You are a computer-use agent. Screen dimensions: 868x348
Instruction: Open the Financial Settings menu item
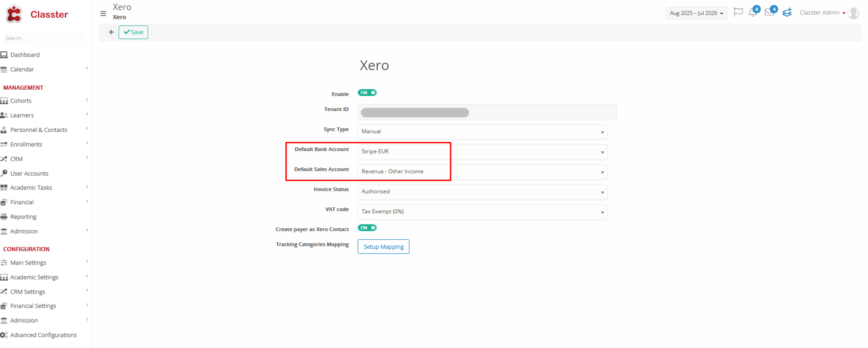[x=33, y=306]
